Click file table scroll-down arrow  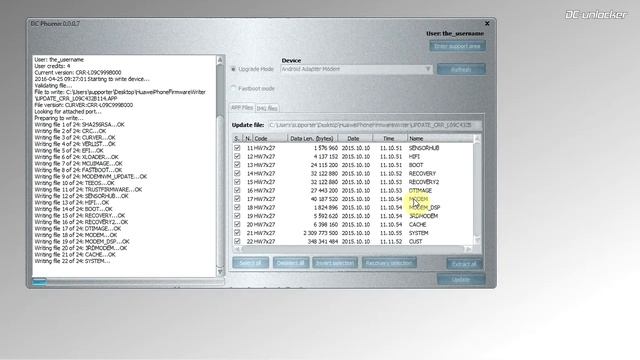tap(477, 241)
